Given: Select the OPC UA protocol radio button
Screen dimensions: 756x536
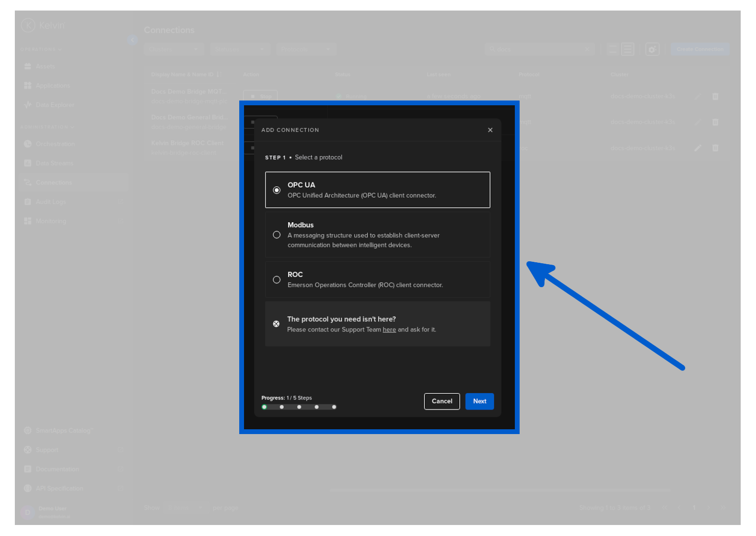Looking at the screenshot, I should point(277,190).
